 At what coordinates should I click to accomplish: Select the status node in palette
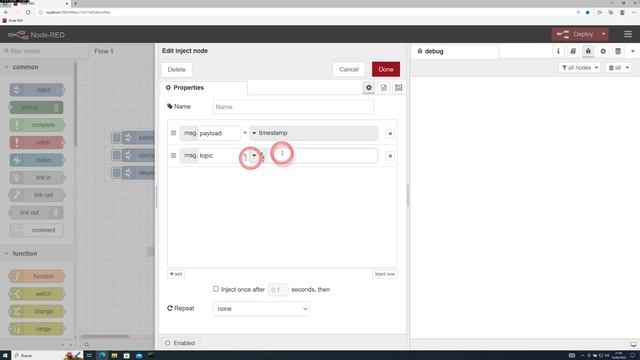[x=37, y=160]
